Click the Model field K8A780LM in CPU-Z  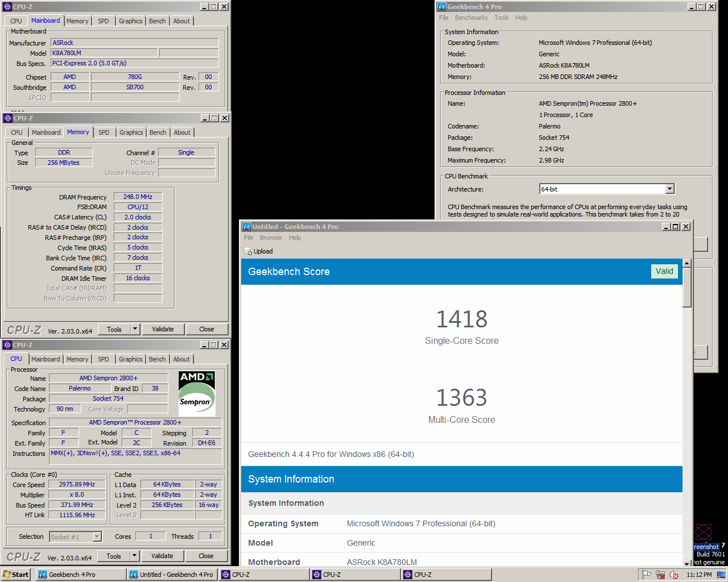[104, 53]
